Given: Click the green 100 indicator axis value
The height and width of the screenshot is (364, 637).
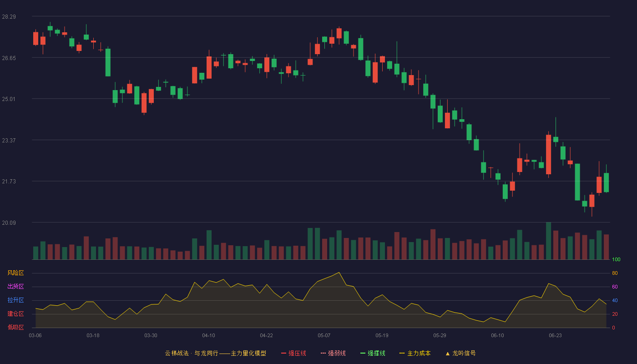Looking at the screenshot, I should pos(616,259).
